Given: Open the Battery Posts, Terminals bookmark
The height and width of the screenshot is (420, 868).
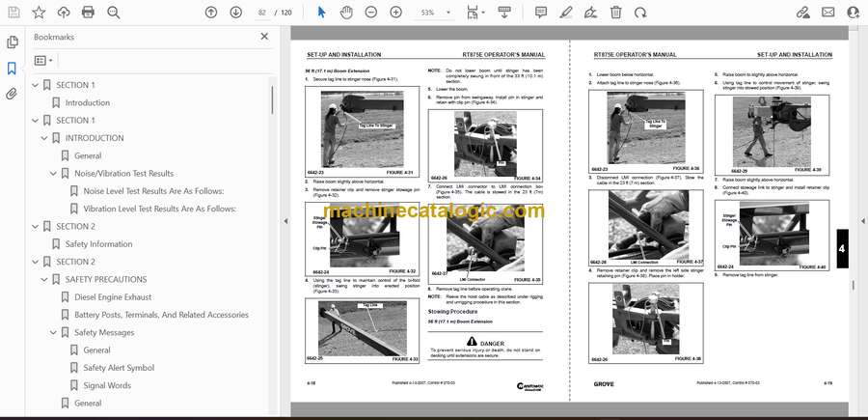Looking at the screenshot, I should [161, 316].
